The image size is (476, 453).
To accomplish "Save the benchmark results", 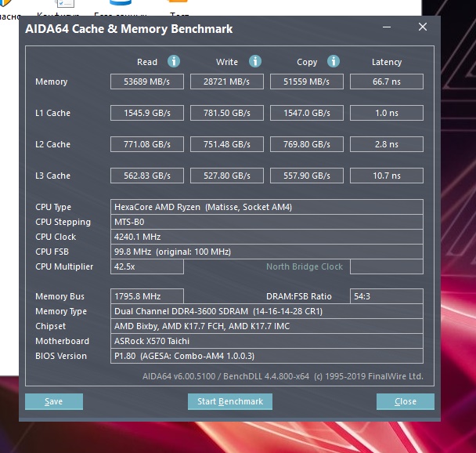I will (54, 401).
